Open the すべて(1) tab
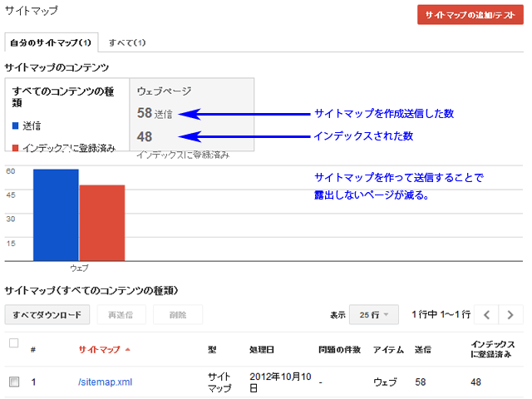532x399 pixels. click(x=127, y=42)
